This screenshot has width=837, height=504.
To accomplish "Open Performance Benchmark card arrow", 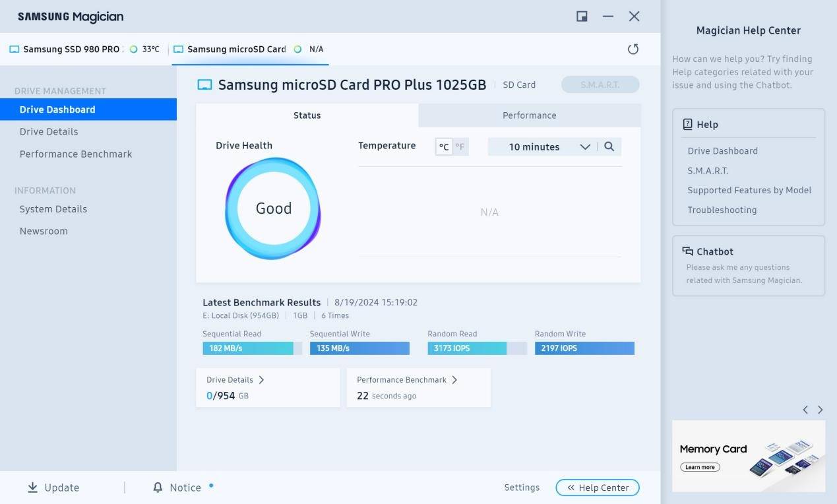I will [454, 380].
